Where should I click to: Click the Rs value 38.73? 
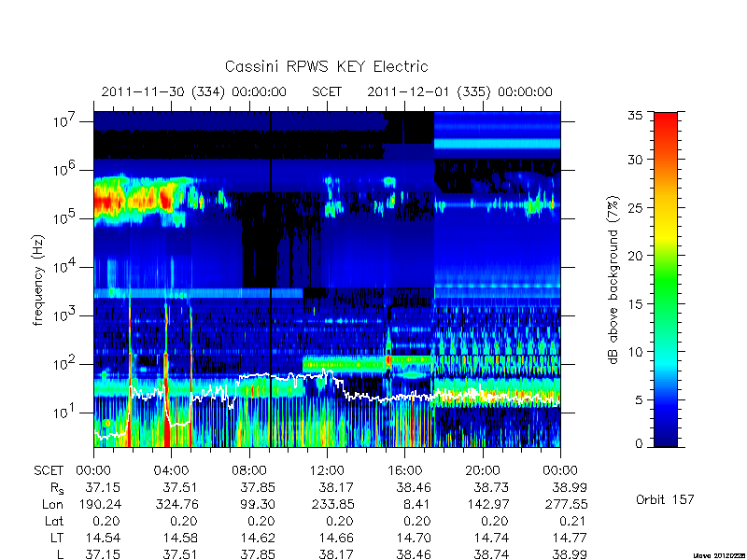pyautogui.click(x=491, y=487)
